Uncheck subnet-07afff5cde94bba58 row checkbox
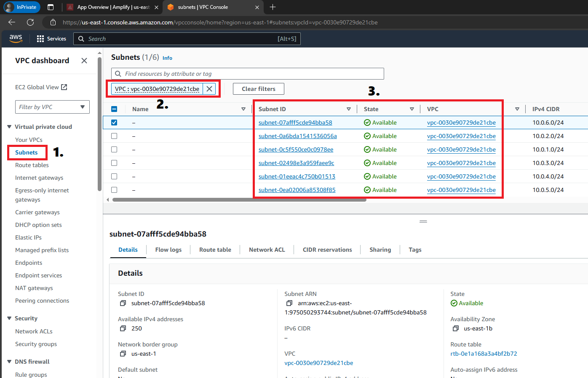 [x=114, y=122]
